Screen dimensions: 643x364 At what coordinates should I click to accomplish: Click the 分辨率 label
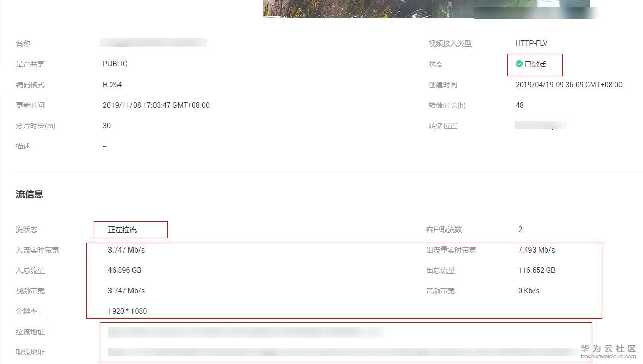pos(27,311)
